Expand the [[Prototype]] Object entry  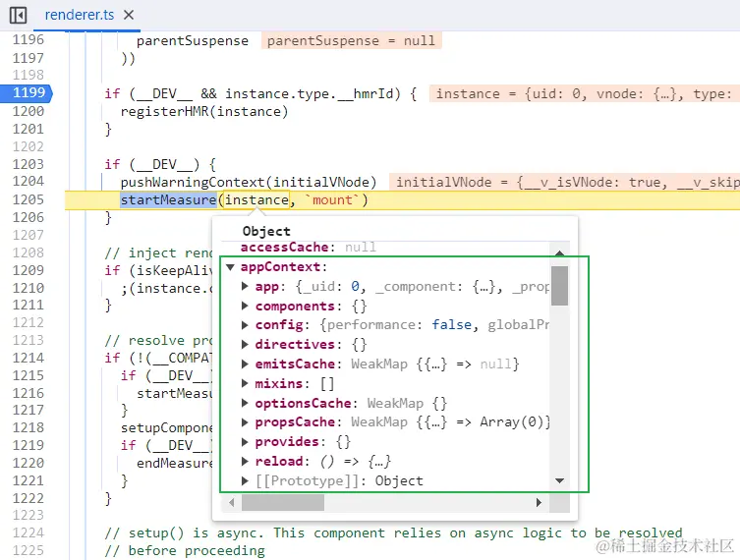pos(245,480)
